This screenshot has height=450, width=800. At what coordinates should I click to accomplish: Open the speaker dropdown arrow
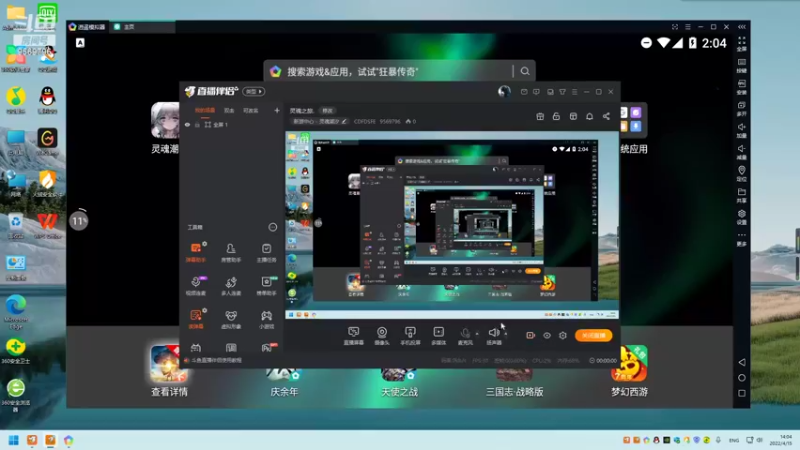point(506,334)
